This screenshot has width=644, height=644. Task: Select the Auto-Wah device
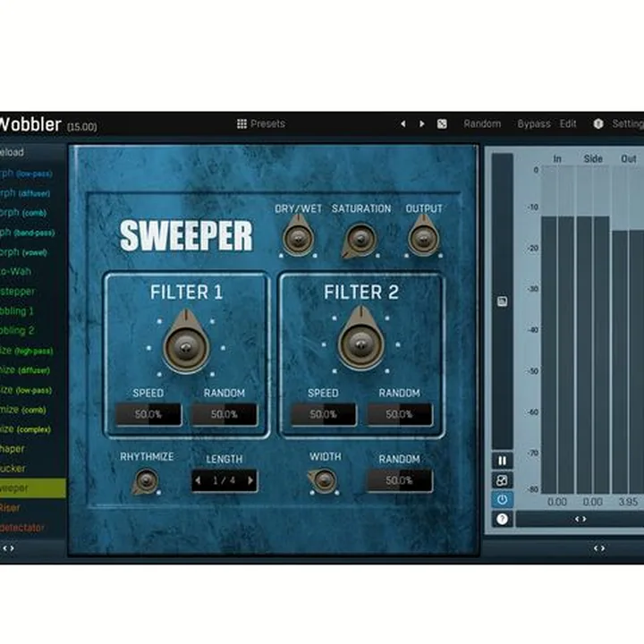click(x=33, y=272)
